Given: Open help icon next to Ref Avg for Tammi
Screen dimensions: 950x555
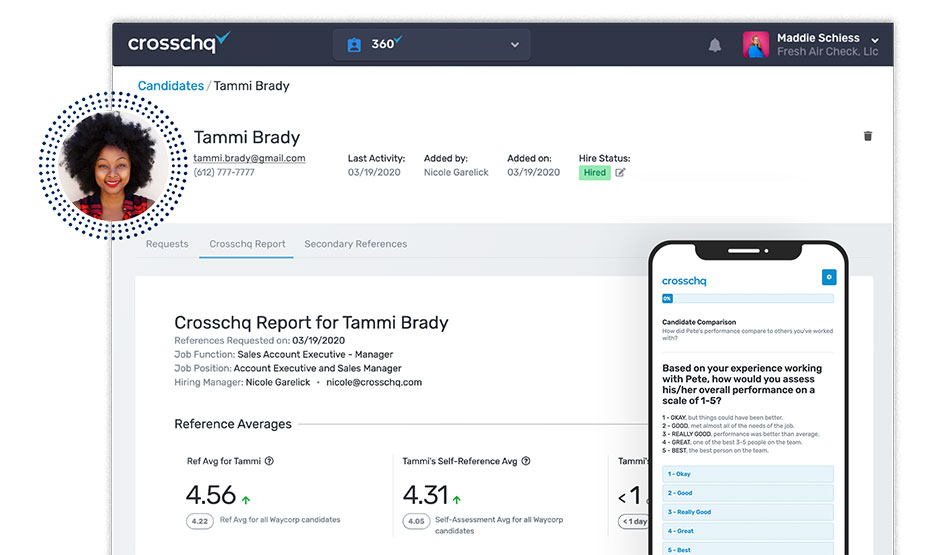Looking at the screenshot, I should point(269,461).
